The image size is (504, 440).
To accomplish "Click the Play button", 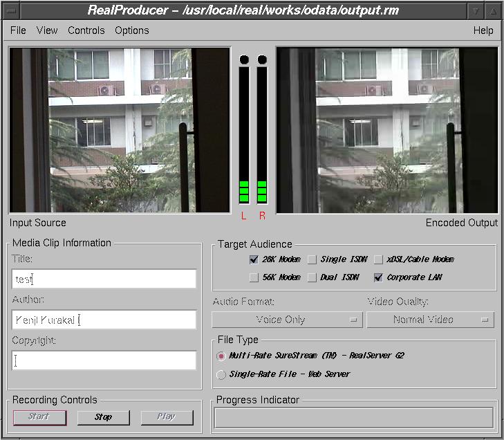I will tap(167, 417).
